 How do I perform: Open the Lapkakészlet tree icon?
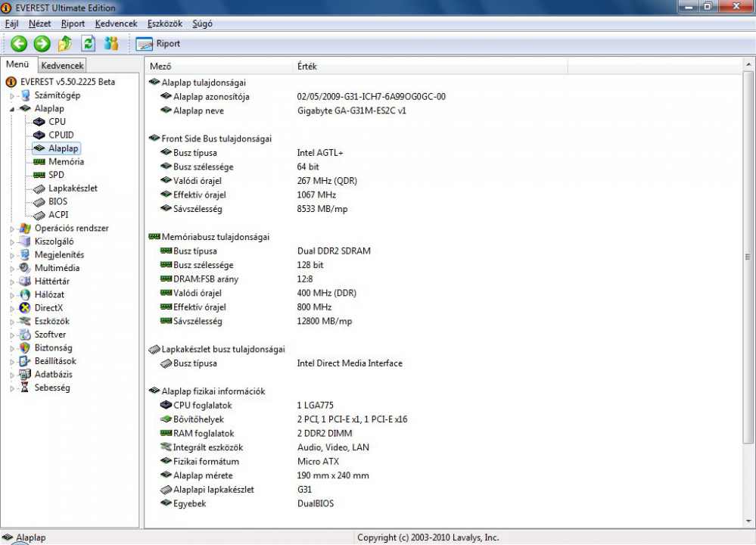pyautogui.click(x=39, y=188)
